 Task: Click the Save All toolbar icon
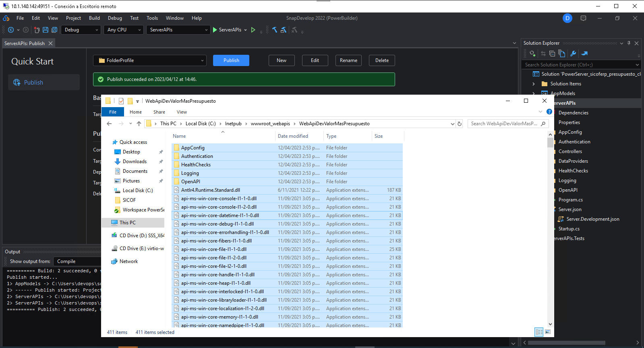[x=54, y=30]
